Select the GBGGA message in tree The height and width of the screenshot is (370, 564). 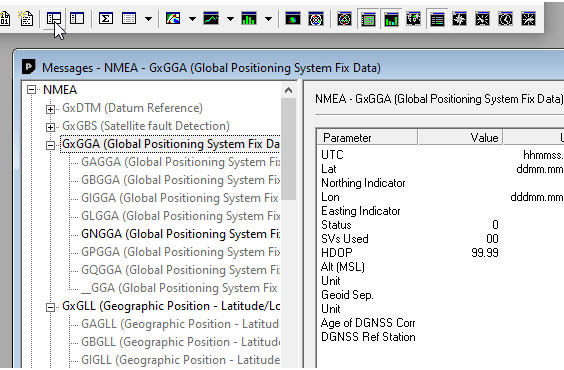(180, 180)
